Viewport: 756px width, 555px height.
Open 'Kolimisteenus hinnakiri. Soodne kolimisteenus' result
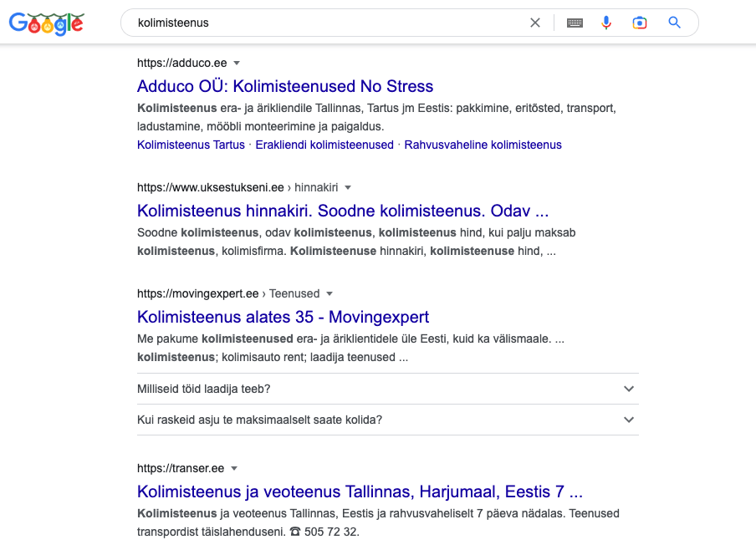click(x=343, y=211)
